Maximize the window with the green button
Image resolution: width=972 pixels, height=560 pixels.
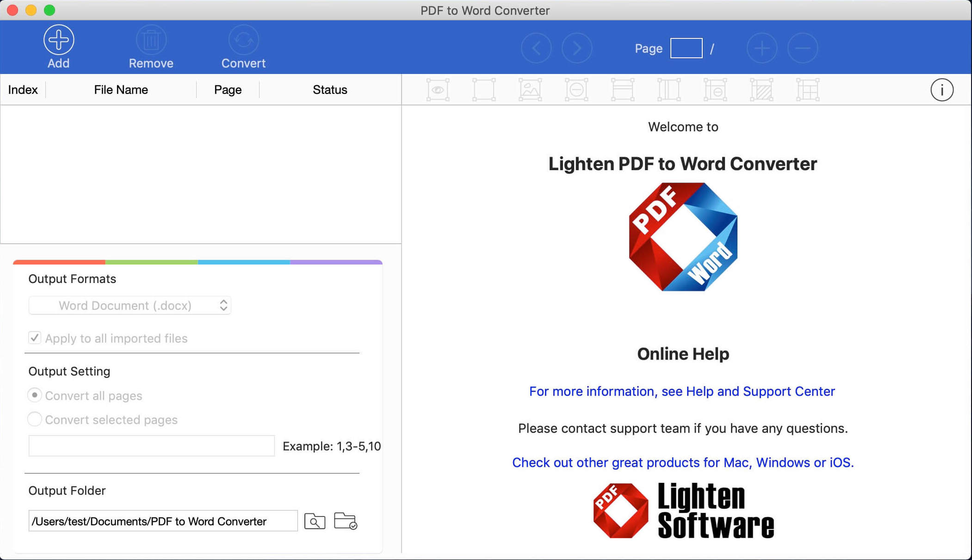click(x=50, y=10)
